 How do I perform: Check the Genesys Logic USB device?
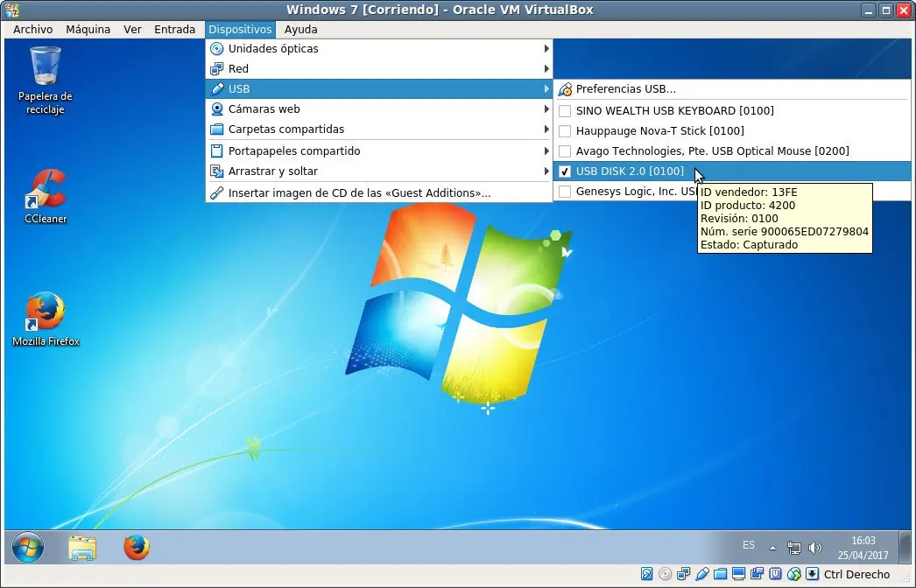pyautogui.click(x=625, y=191)
